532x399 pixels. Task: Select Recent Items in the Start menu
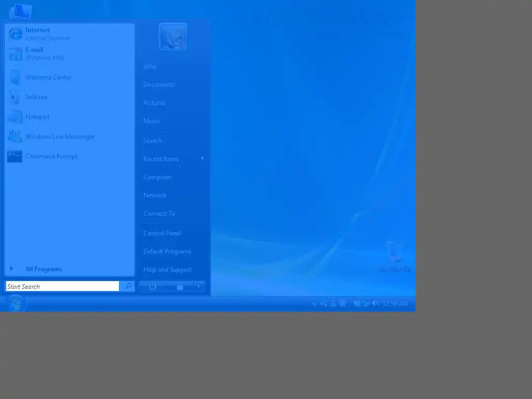coord(173,159)
